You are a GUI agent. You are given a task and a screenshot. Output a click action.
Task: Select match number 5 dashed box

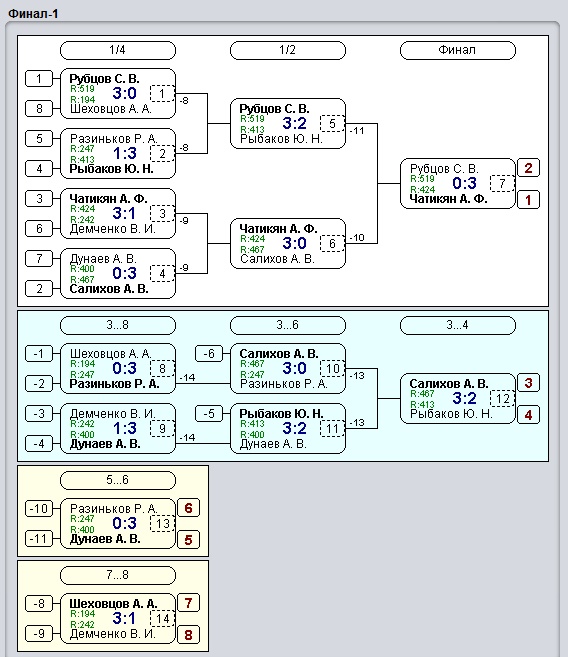point(332,124)
